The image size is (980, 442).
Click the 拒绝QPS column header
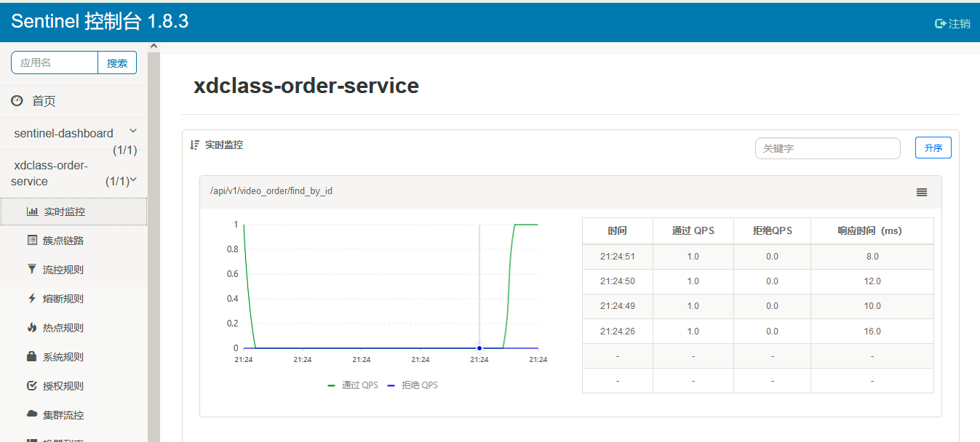[x=772, y=230]
